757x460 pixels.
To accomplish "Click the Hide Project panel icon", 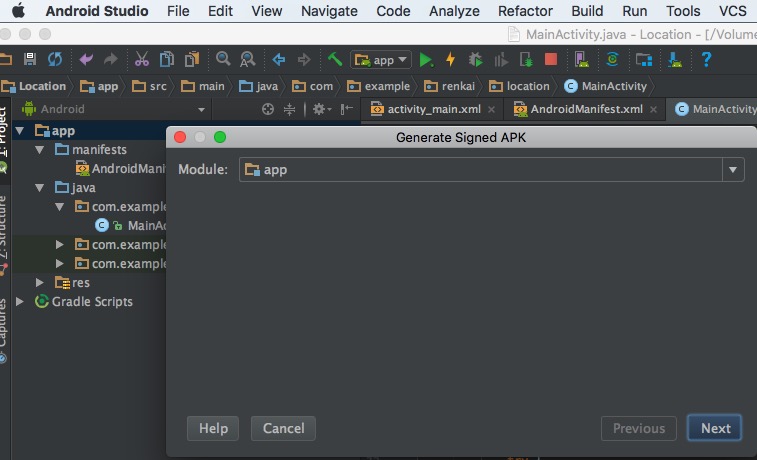I will click(347, 109).
